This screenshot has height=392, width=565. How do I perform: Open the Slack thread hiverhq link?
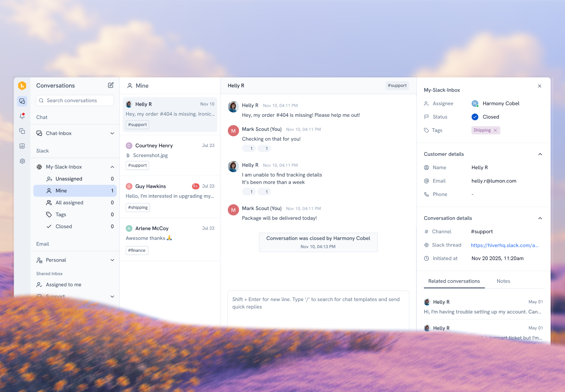click(505, 246)
